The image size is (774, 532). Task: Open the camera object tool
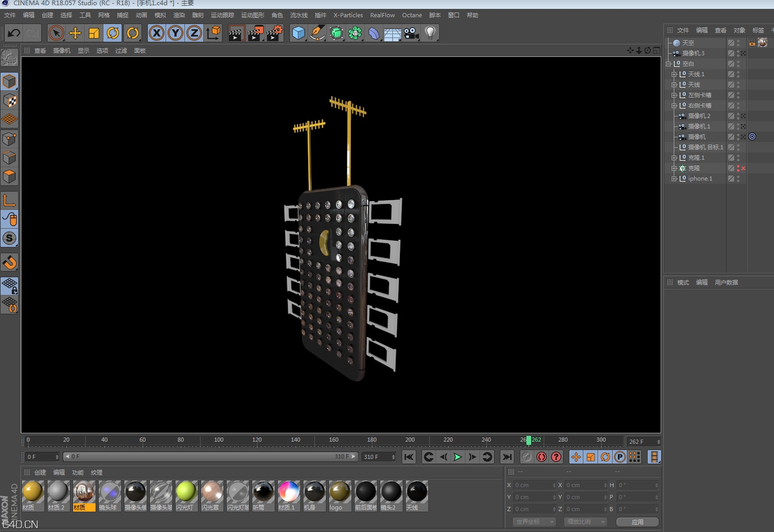[412, 33]
